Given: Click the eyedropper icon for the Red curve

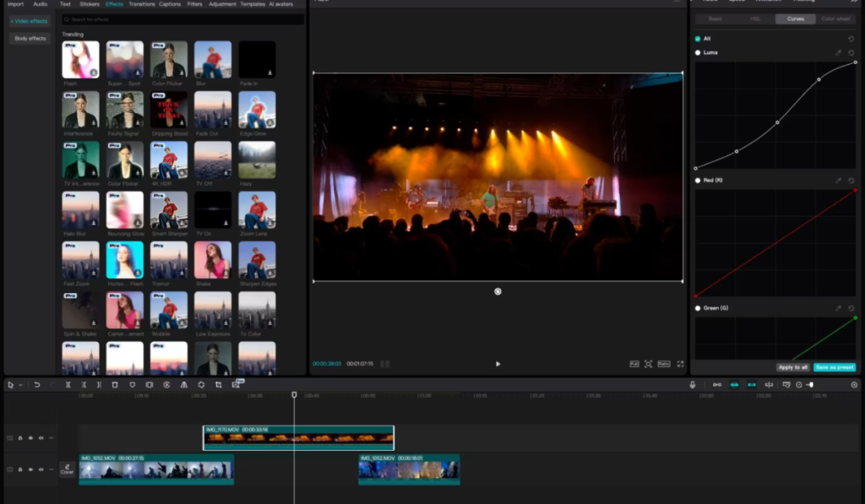Looking at the screenshot, I should click(x=838, y=181).
